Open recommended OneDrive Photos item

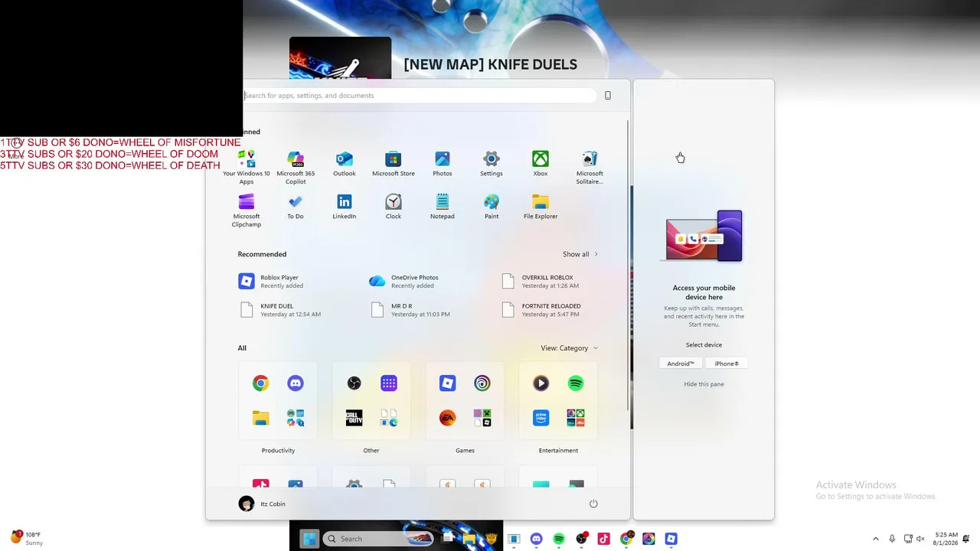[x=404, y=282]
